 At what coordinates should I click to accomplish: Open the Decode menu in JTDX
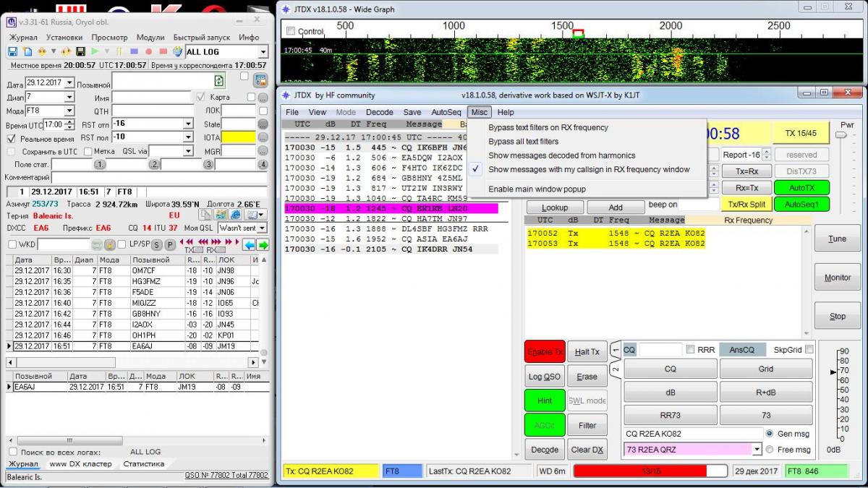point(379,112)
